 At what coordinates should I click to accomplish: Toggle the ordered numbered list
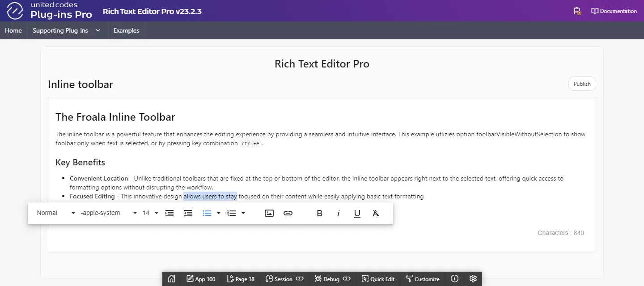point(232,213)
